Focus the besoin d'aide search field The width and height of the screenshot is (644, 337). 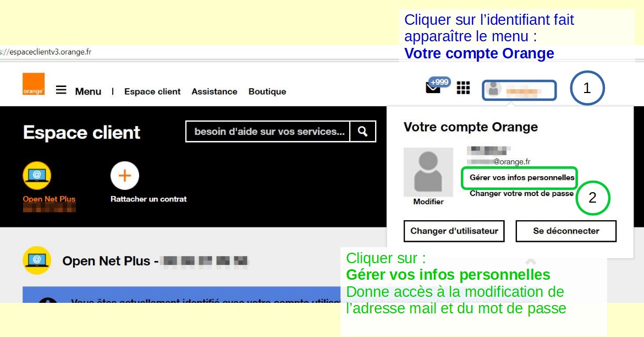click(268, 131)
